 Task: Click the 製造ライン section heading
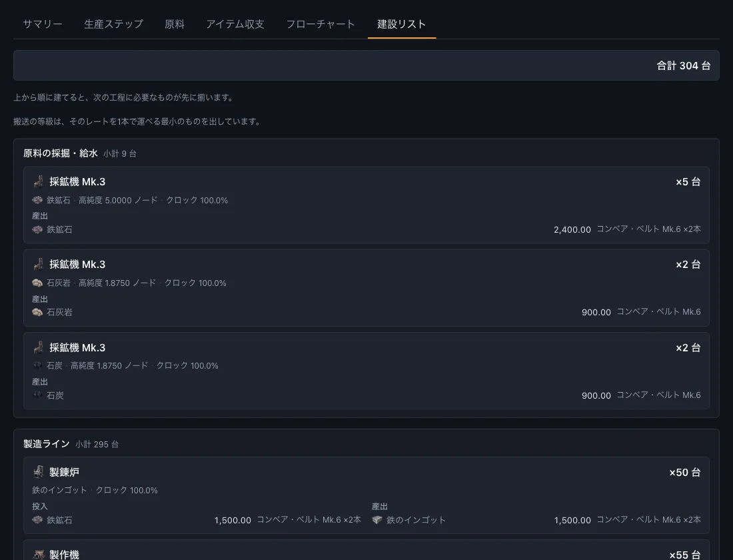click(46, 444)
